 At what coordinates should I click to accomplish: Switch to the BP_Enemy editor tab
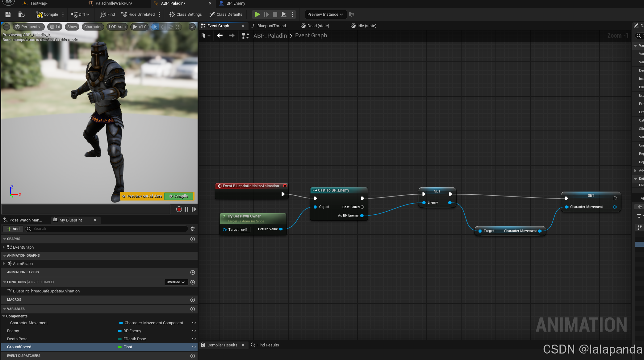pos(236,3)
